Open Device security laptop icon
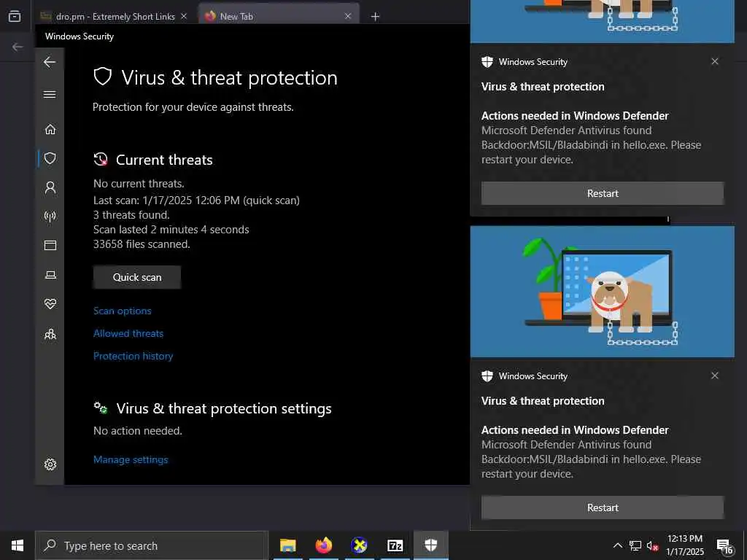This screenshot has height=560, width=747. pyautogui.click(x=50, y=275)
